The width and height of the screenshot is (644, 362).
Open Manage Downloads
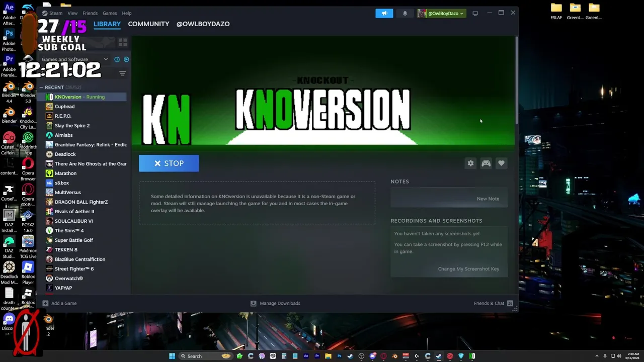pos(275,303)
